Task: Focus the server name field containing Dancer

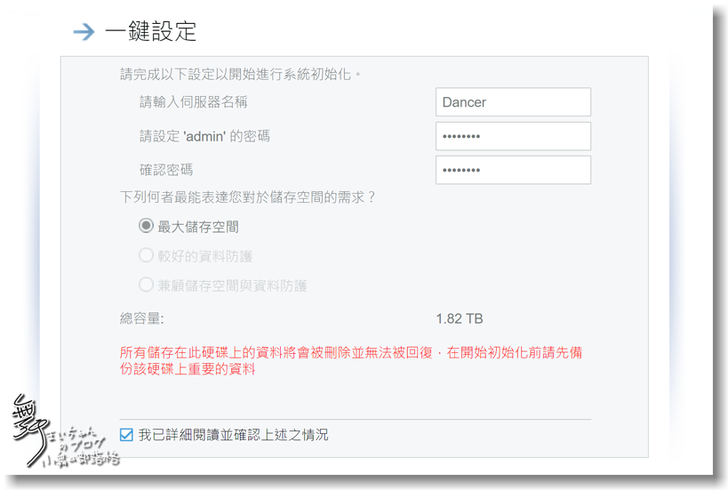Action: [513, 102]
